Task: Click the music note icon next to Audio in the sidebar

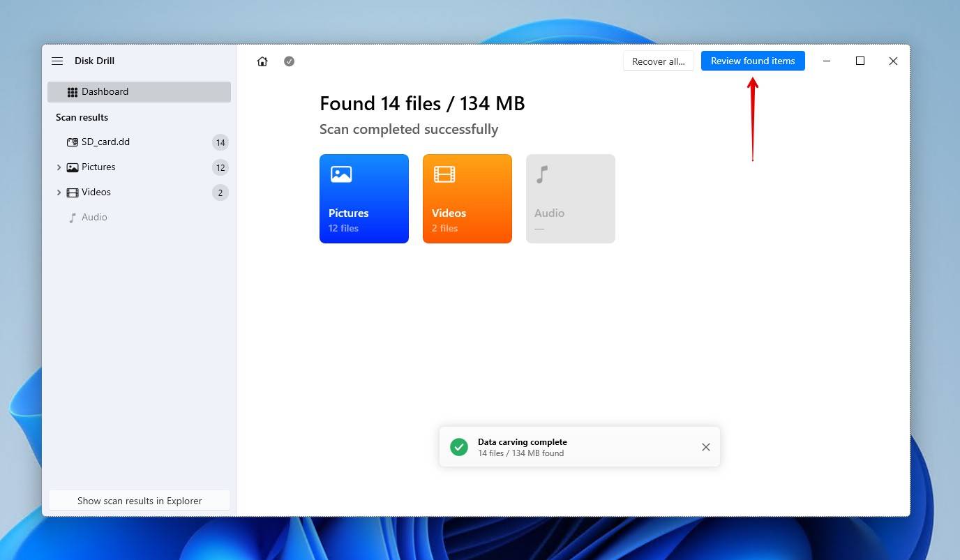Action: coord(73,218)
